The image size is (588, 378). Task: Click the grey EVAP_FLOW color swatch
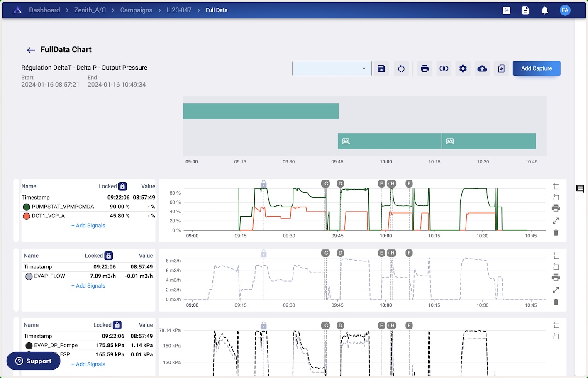pos(29,276)
